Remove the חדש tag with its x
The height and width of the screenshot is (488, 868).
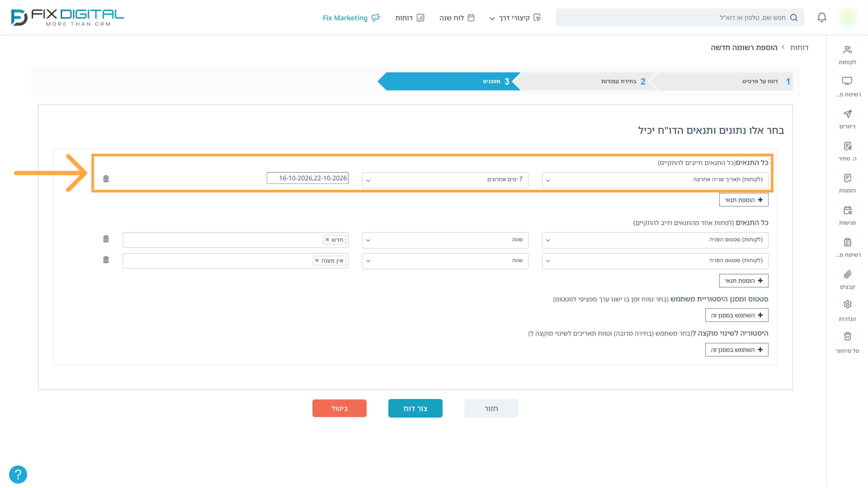[x=327, y=239]
